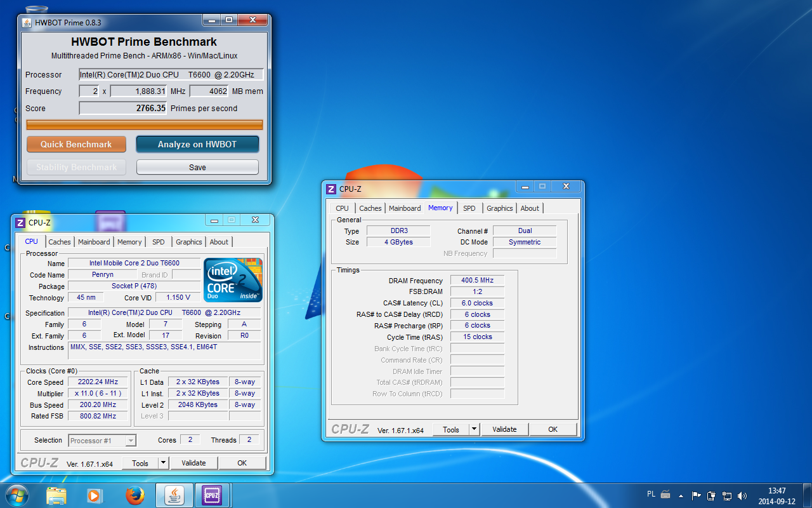Screen dimensions: 812x508
Task: Click the Stability Benchmark button
Action: point(76,167)
